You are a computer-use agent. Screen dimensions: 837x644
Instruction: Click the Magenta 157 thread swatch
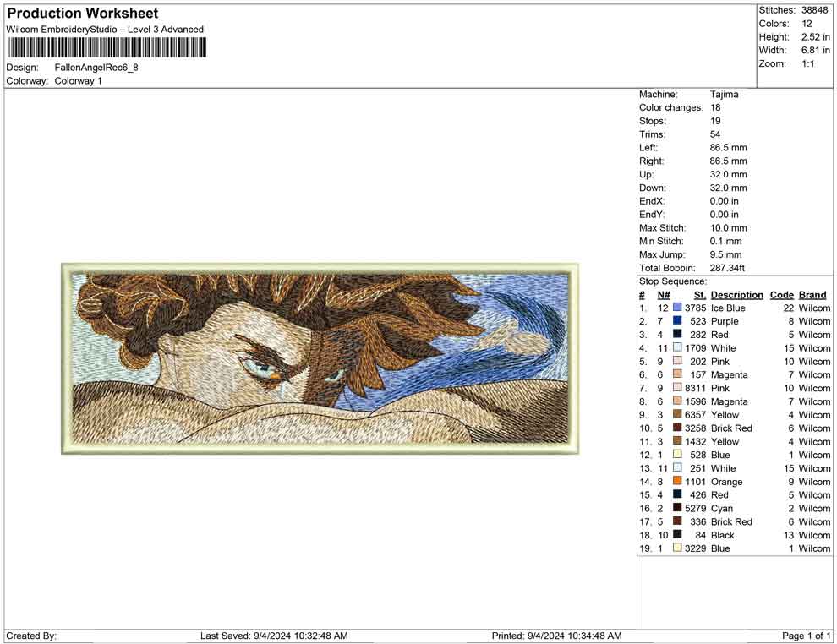click(677, 374)
